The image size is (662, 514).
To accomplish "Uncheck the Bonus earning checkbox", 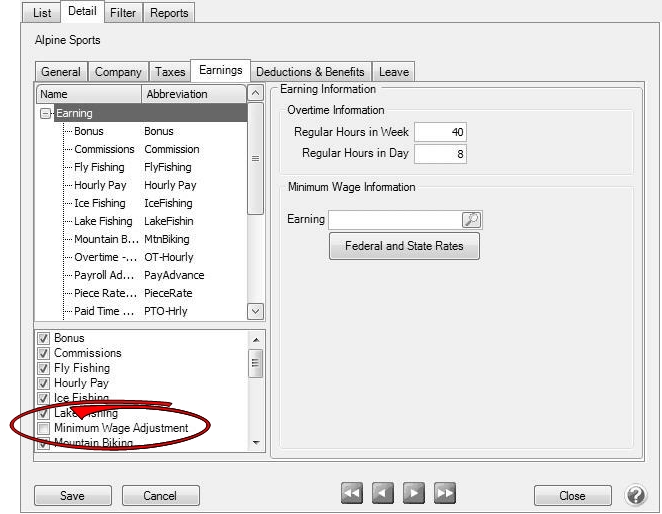I will 43,338.
